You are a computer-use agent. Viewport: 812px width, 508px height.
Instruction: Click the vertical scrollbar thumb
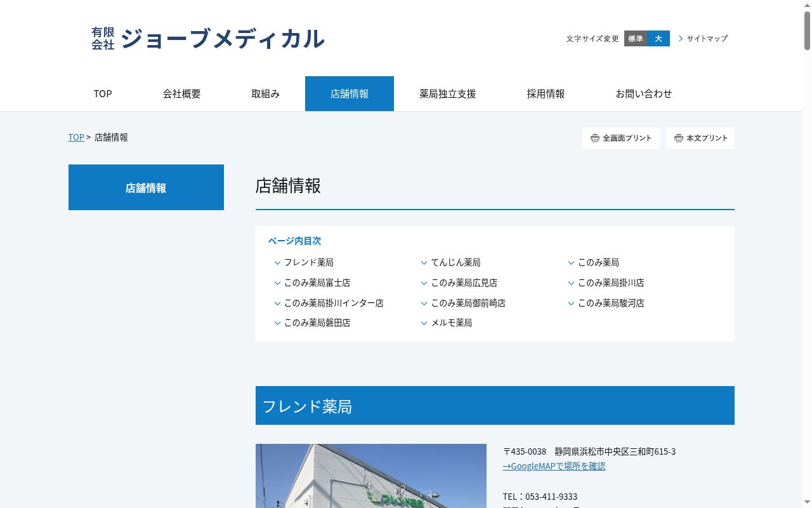(807, 30)
